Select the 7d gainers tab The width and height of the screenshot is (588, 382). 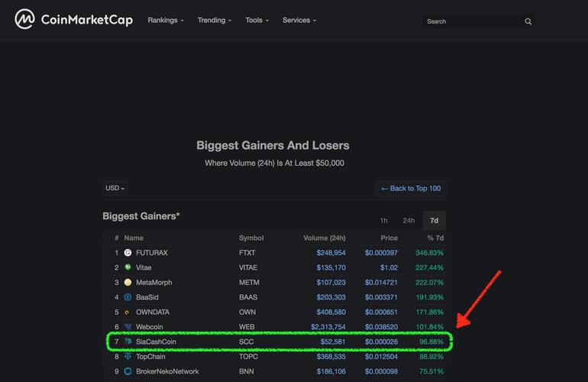pyautogui.click(x=434, y=221)
